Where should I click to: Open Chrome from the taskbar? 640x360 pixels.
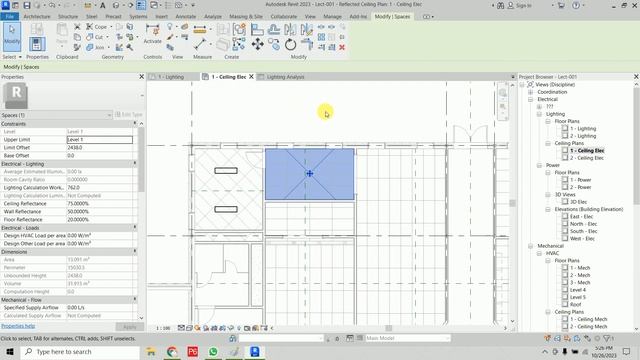[x=172, y=351]
